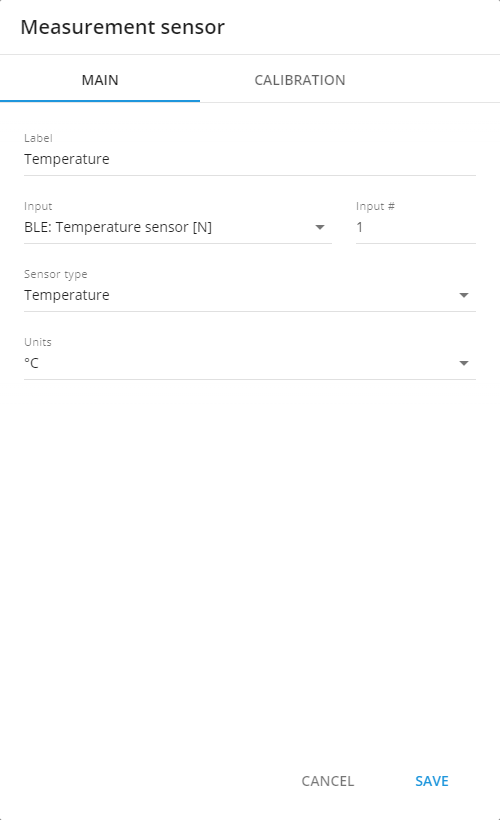Click the Label field containing Temperature
The height and width of the screenshot is (820, 500).
coord(250,159)
